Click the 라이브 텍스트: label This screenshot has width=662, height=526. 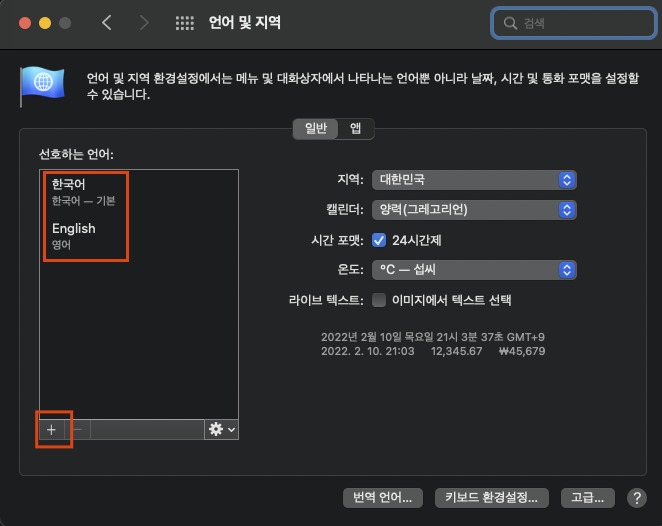tap(326, 300)
